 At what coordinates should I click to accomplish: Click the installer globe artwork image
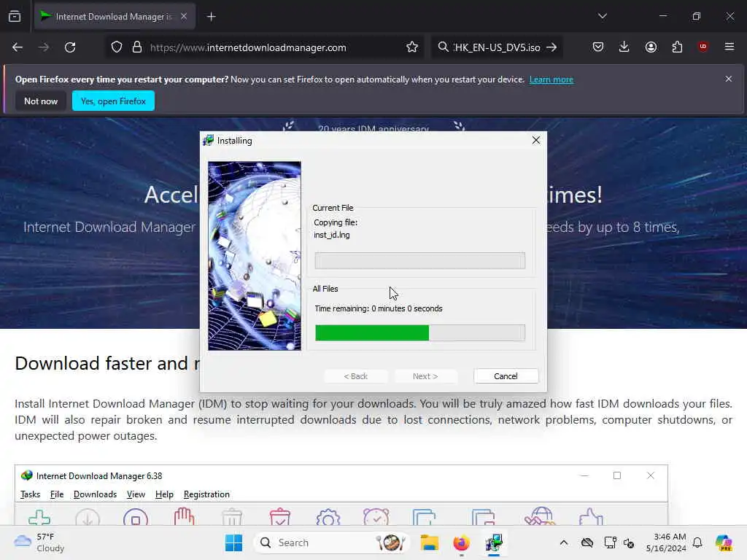[255, 256]
